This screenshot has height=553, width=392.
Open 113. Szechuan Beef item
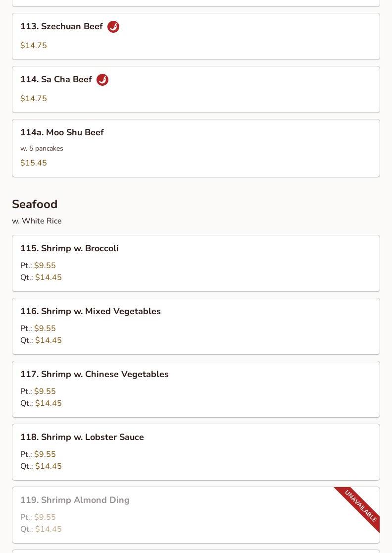(196, 36)
